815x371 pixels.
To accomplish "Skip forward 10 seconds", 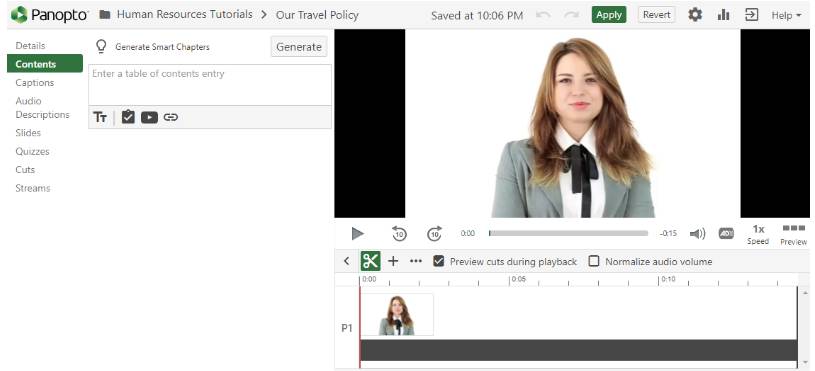I will tap(435, 233).
